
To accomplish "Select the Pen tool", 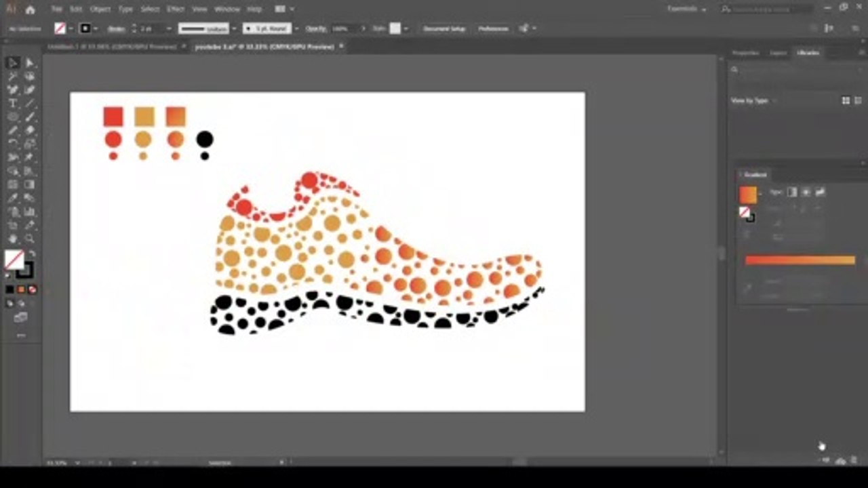I will [x=12, y=90].
